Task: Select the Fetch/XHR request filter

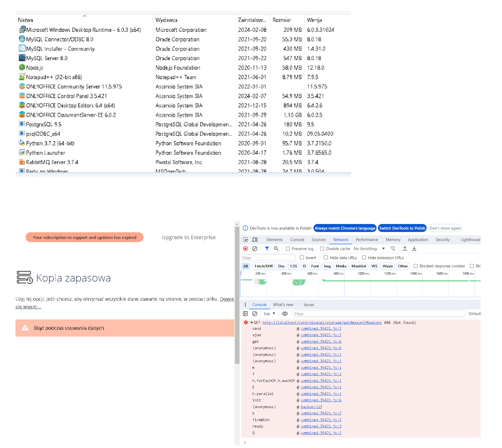Action: pos(264,266)
